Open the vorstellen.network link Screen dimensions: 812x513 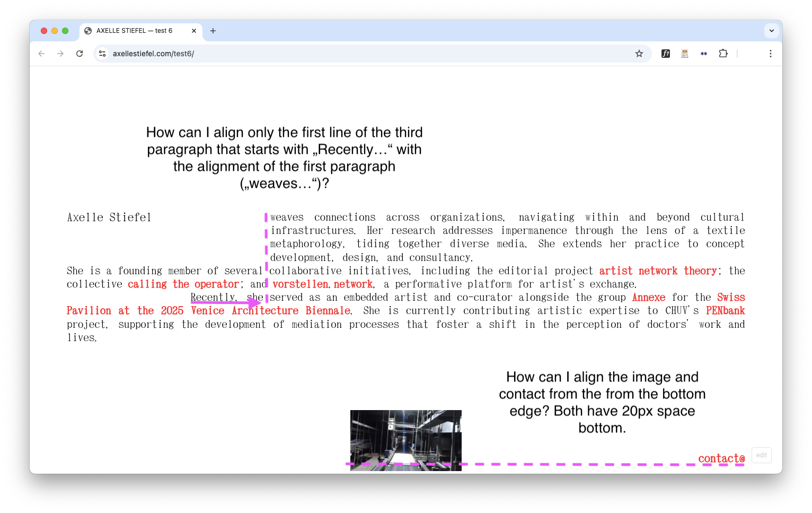[x=322, y=284]
